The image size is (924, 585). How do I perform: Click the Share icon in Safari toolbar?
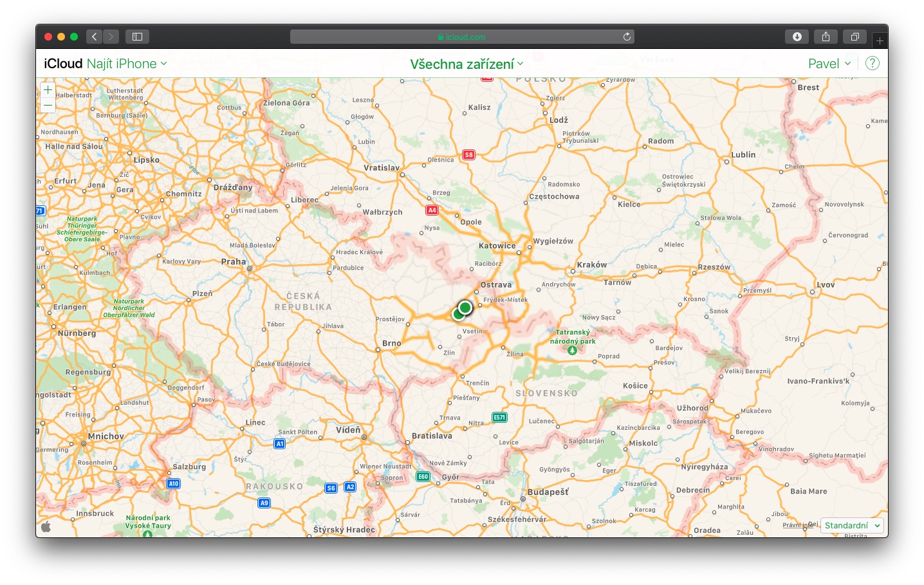pos(826,37)
